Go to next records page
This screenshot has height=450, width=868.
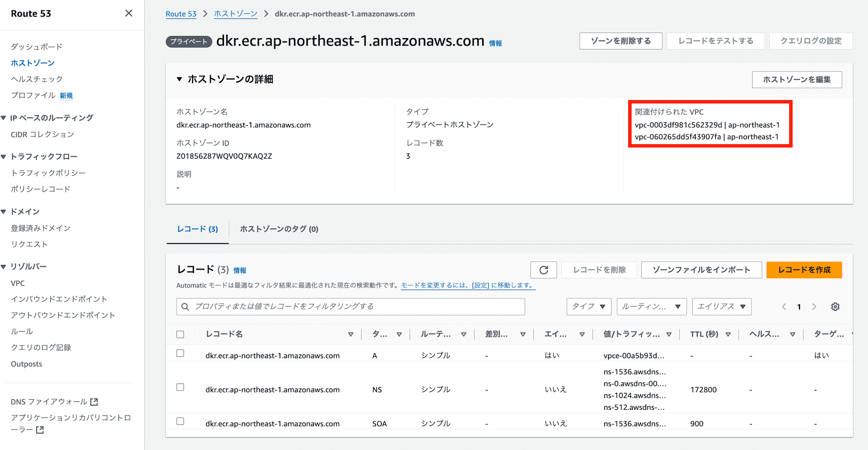click(x=814, y=307)
